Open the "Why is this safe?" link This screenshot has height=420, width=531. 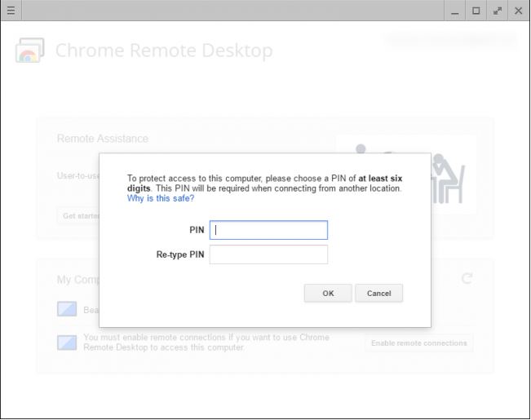tap(161, 198)
